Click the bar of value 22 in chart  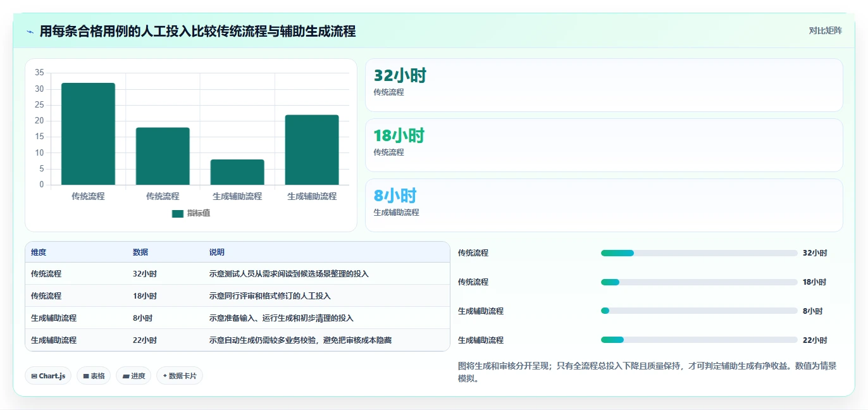click(312, 150)
